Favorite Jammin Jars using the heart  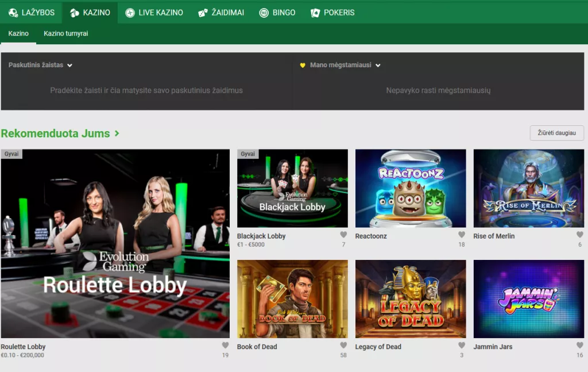coord(579,344)
